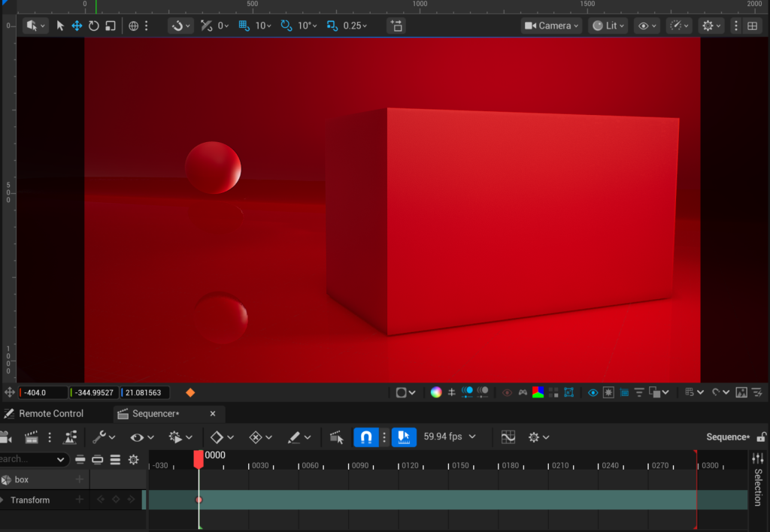Toggle the blue eye visibility icon in status bar
This screenshot has height=532, width=770.
(593, 392)
